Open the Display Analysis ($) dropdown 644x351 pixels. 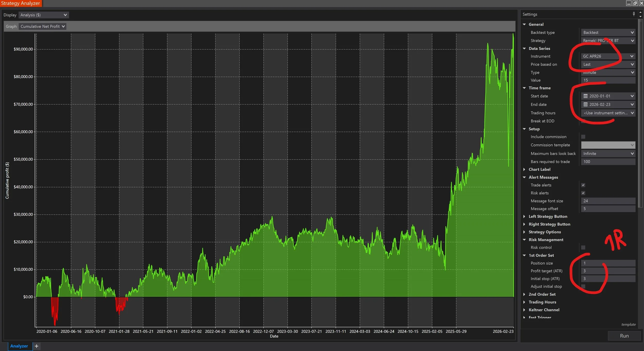[44, 15]
